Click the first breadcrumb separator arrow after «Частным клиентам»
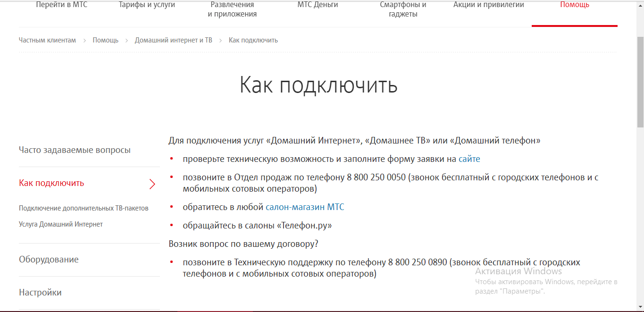644x312 pixels. [x=84, y=41]
